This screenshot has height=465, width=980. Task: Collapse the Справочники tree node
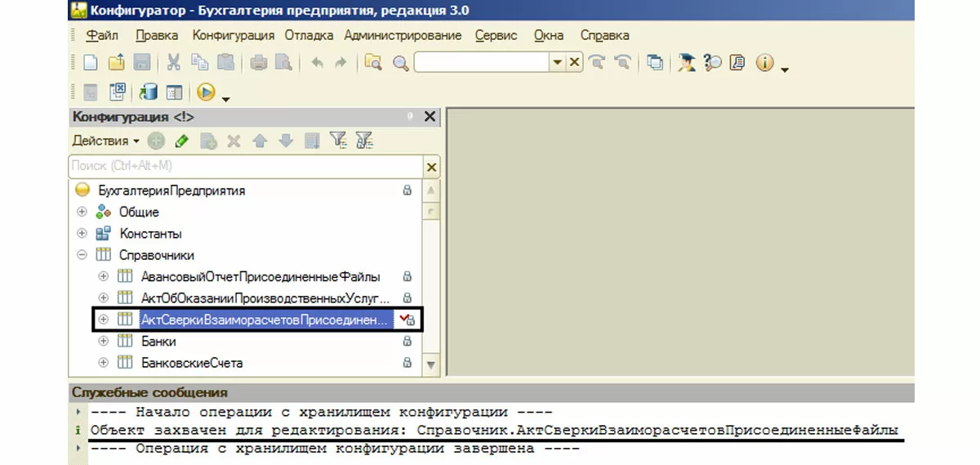82,255
